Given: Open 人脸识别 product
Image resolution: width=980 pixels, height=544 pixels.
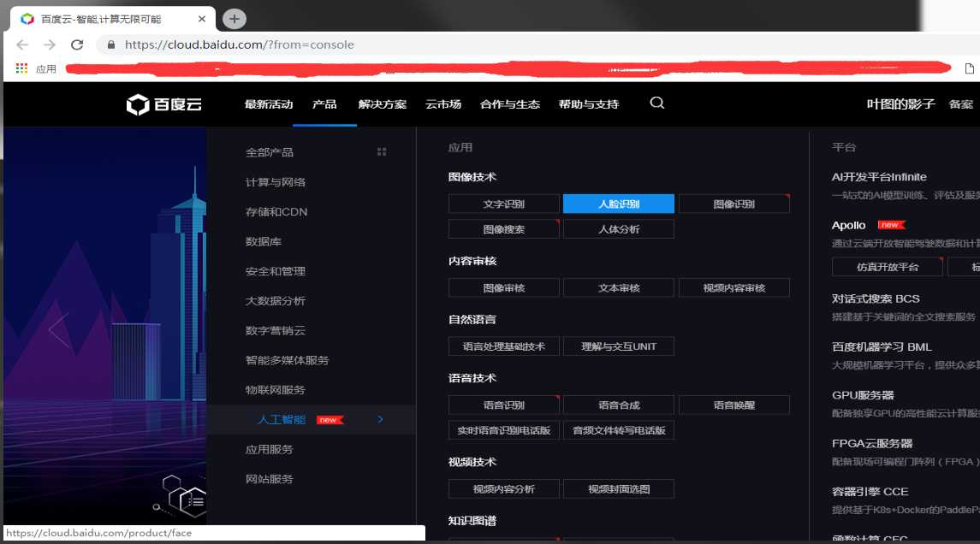Looking at the screenshot, I should (619, 204).
